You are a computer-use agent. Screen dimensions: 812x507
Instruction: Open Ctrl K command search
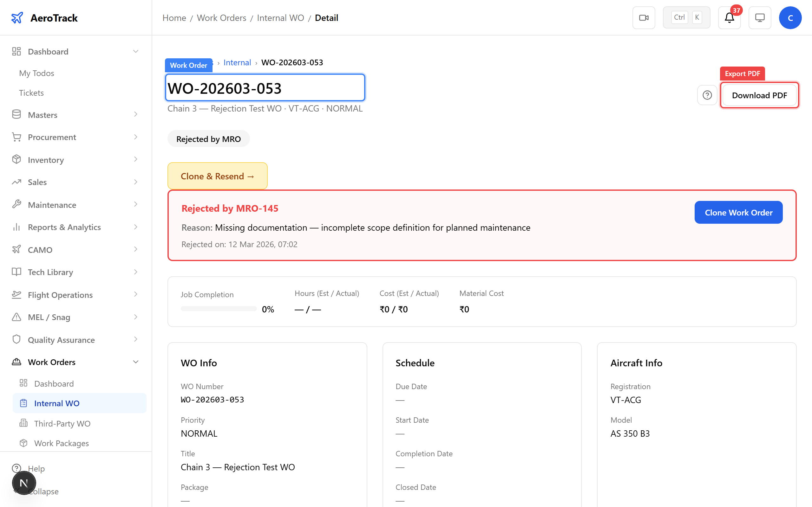[686, 18]
